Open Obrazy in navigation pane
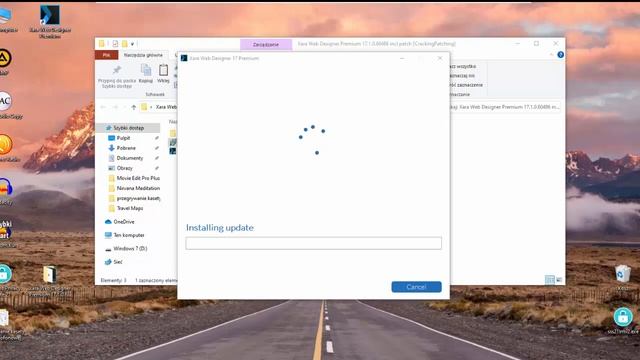Viewport: 640px width, 360px height. pyautogui.click(x=124, y=168)
